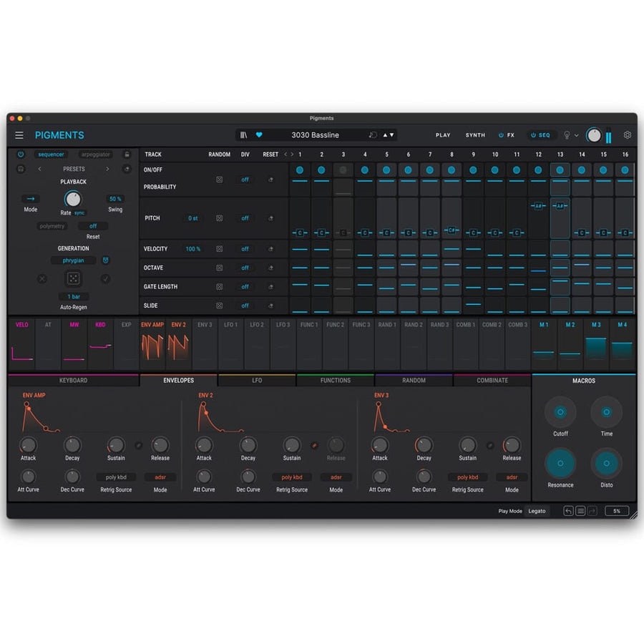Toggle step 1 on/off
This screenshot has width=644, height=644.
click(x=300, y=170)
